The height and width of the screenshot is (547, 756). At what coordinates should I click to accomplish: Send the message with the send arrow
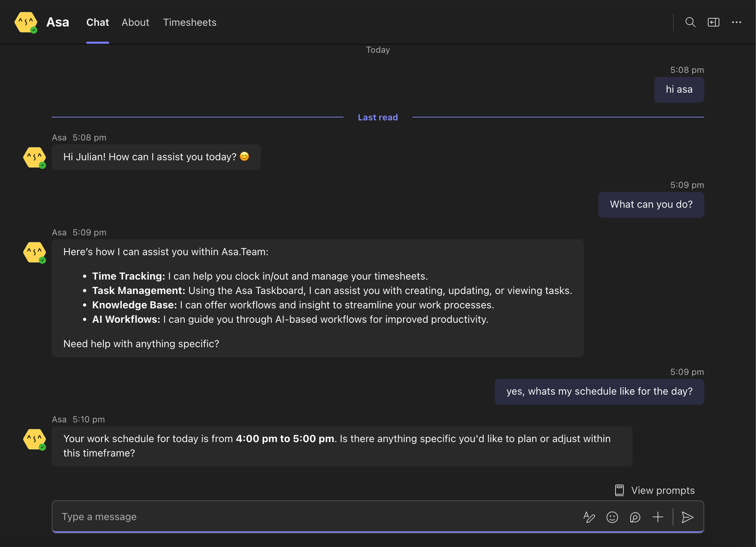[688, 517]
